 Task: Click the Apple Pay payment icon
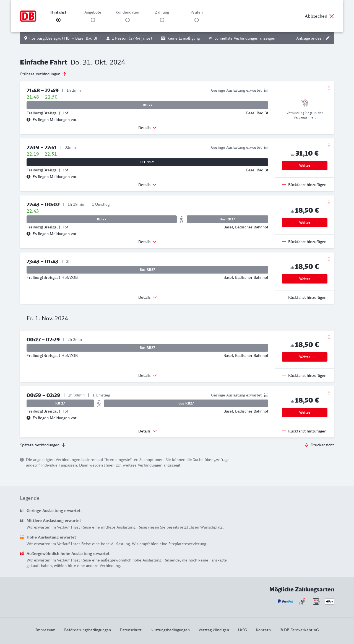click(329, 601)
